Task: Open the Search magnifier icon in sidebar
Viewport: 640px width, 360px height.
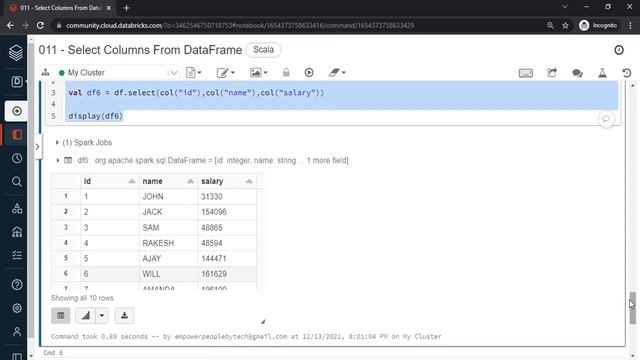Action: pos(17,182)
